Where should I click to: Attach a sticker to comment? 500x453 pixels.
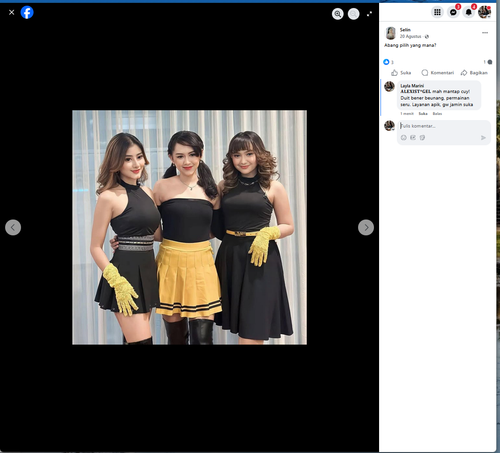422,137
